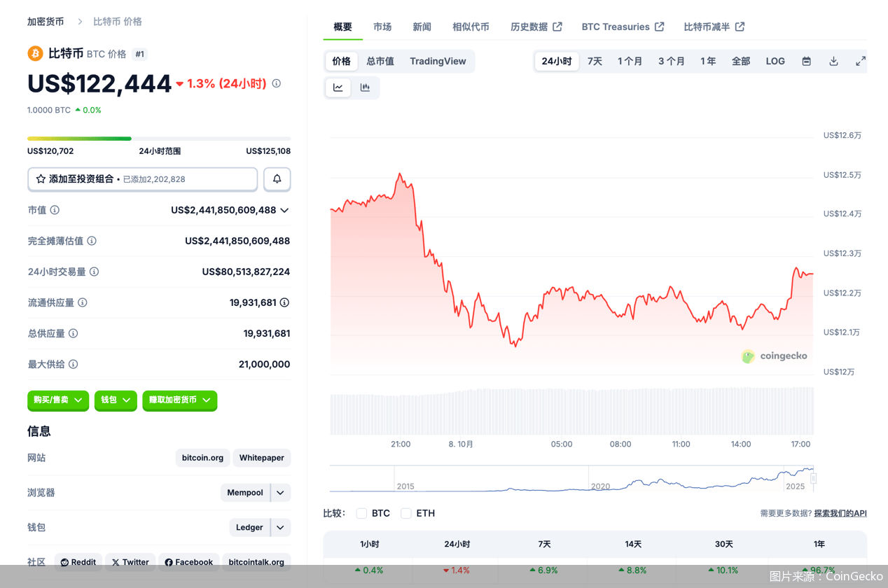Select the line chart view icon

(338, 87)
